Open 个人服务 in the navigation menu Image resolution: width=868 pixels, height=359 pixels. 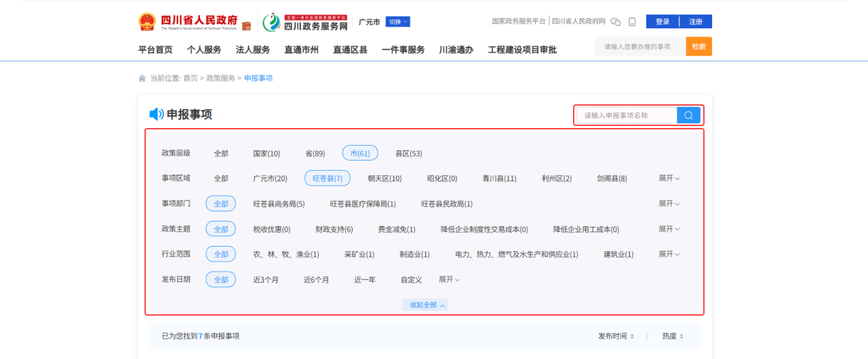pyautogui.click(x=204, y=49)
